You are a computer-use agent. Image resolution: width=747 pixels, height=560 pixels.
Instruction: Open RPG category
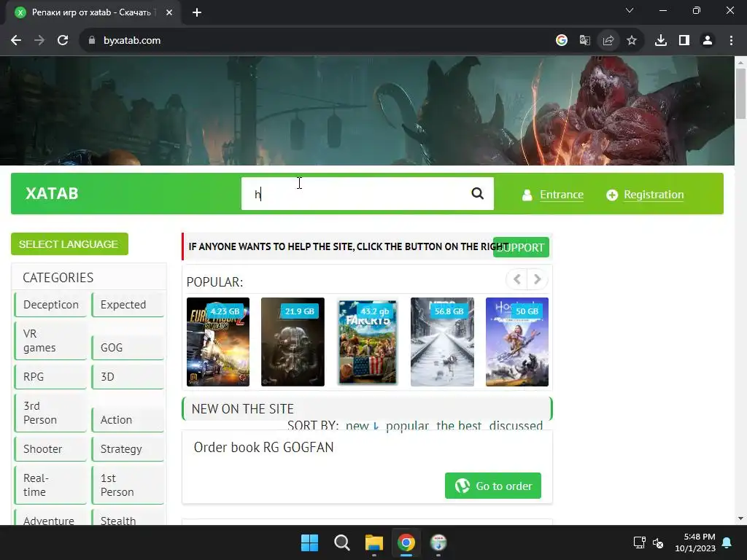[x=50, y=377]
